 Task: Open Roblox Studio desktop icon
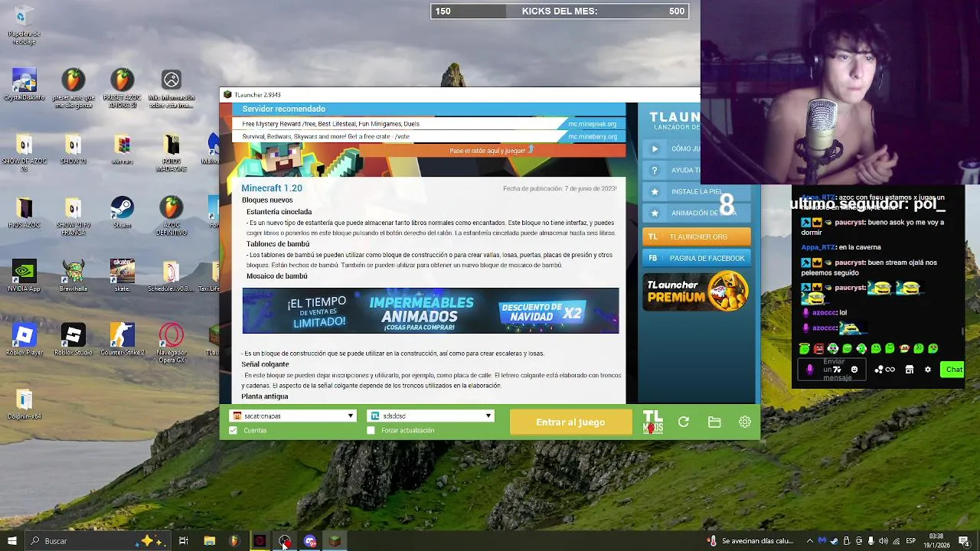click(x=73, y=340)
